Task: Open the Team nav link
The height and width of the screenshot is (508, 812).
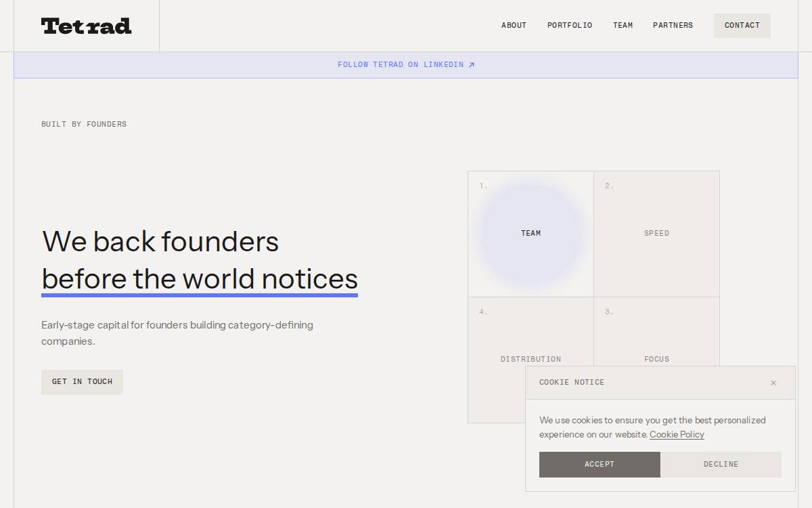Action: click(x=623, y=25)
